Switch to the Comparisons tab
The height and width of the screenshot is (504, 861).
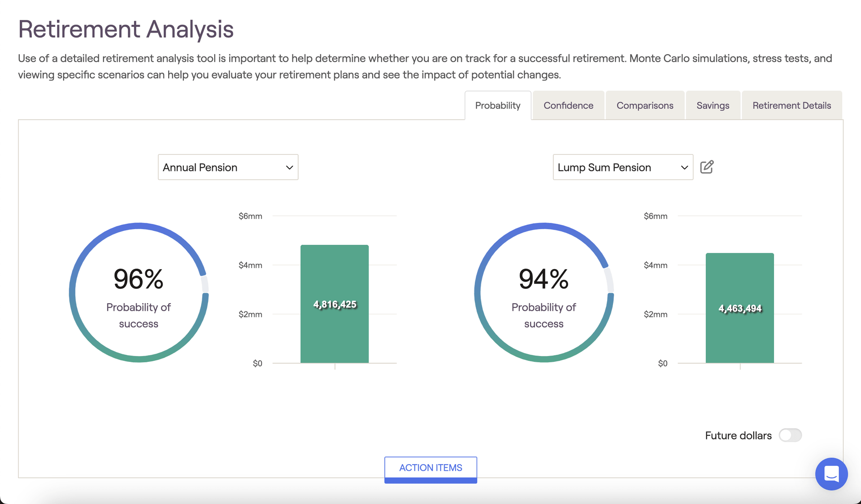click(645, 105)
